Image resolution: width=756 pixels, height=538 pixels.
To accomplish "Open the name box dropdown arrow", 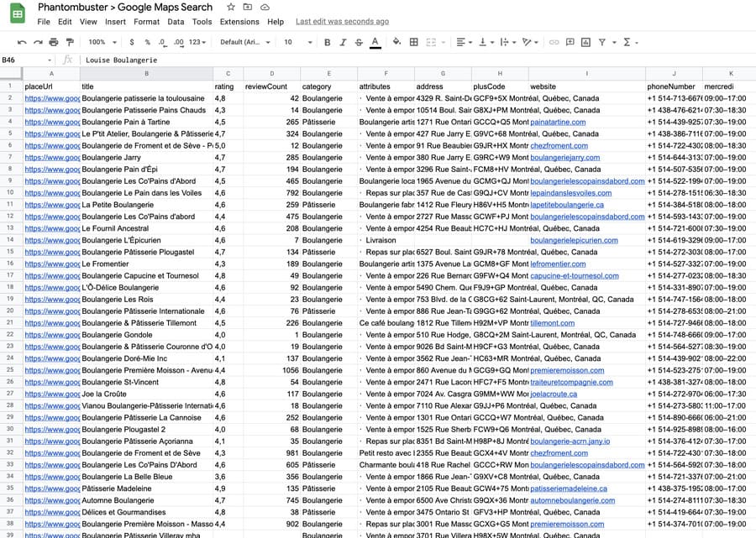I will tap(50, 60).
